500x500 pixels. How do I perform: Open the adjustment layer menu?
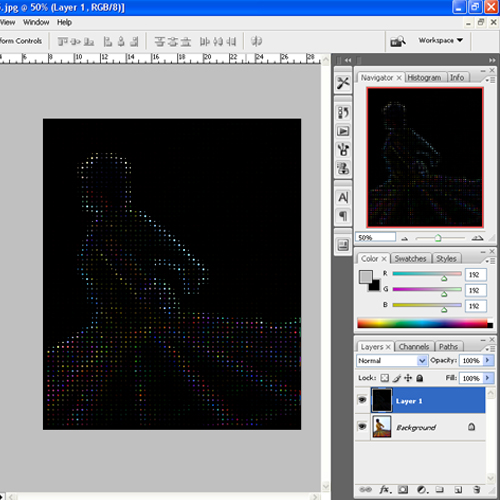pyautogui.click(x=422, y=489)
